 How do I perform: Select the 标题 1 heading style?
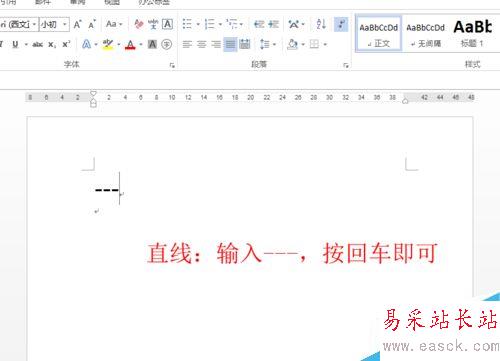coord(473,33)
